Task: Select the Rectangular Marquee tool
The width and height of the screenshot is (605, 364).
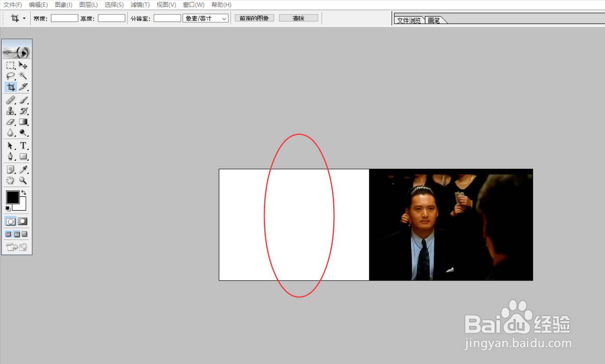Action: pyautogui.click(x=11, y=65)
